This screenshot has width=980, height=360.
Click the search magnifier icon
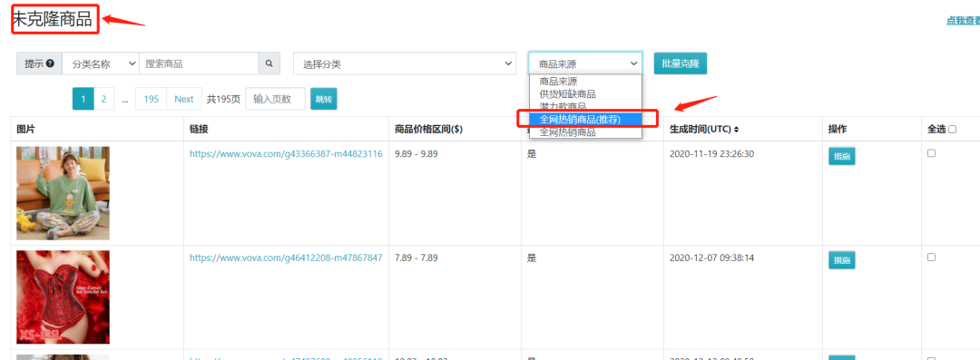tap(269, 63)
